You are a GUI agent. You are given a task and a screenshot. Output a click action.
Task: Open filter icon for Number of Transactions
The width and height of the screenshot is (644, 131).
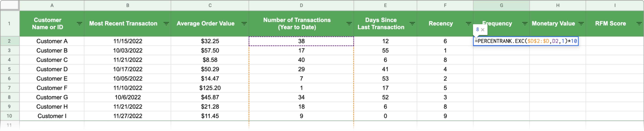[x=349, y=24]
